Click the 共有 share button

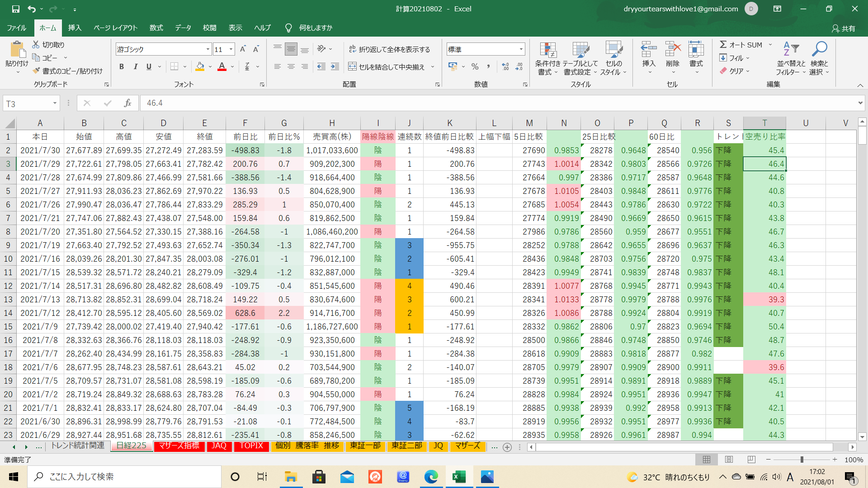click(x=844, y=28)
